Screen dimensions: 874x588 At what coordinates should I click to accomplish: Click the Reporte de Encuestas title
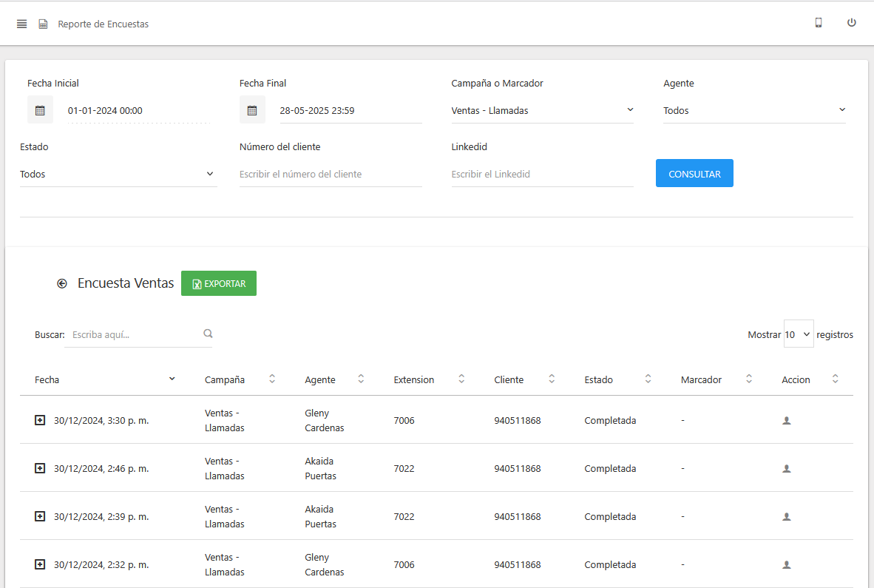[x=103, y=24]
